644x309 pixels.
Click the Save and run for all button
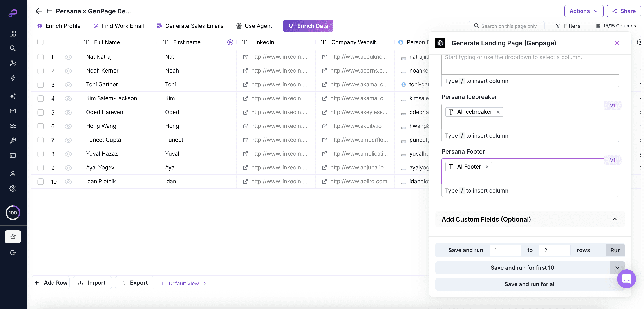[530, 284]
